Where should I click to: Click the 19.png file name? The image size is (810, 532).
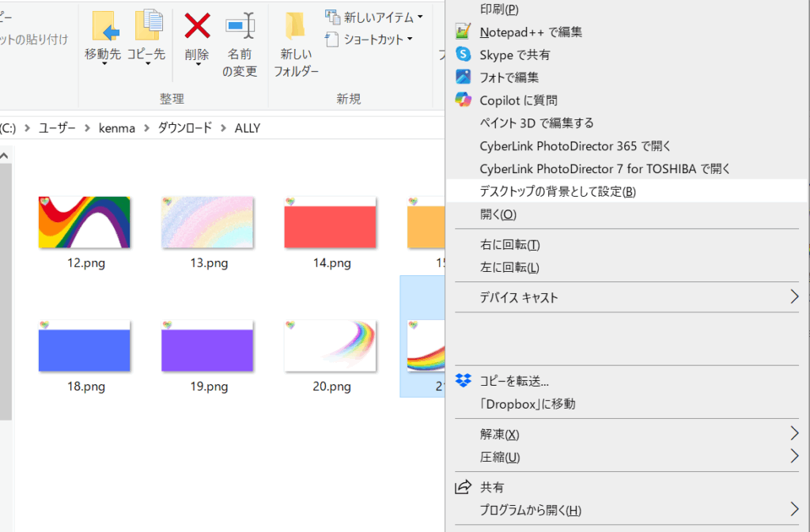point(209,387)
